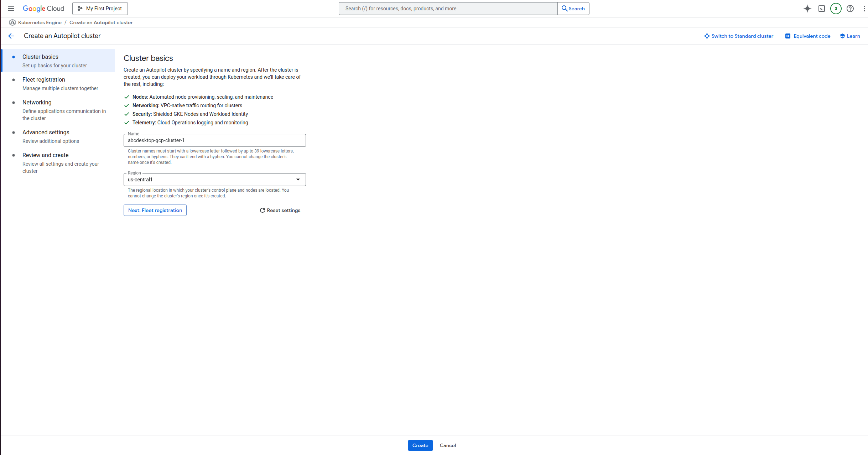Click Next: Fleet registration button

click(x=155, y=210)
